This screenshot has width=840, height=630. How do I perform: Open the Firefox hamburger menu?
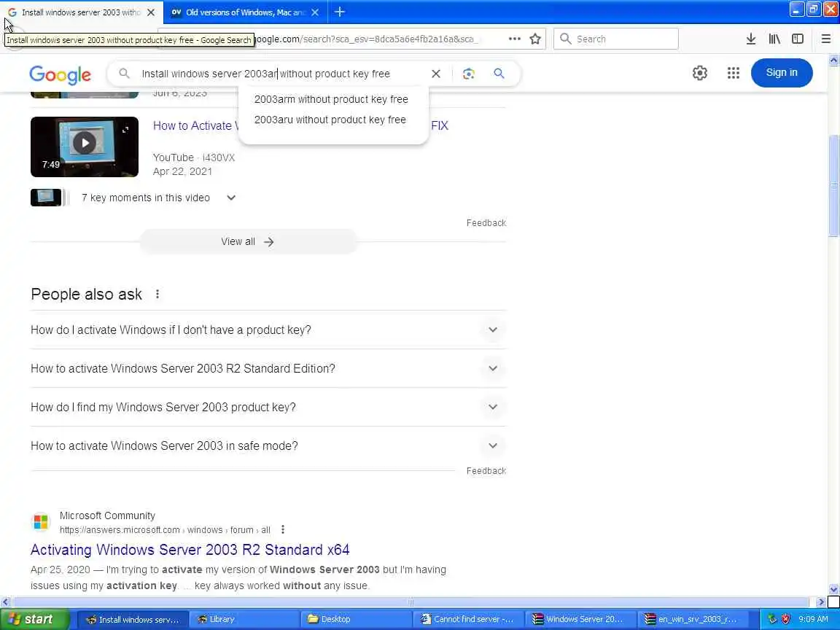[825, 39]
